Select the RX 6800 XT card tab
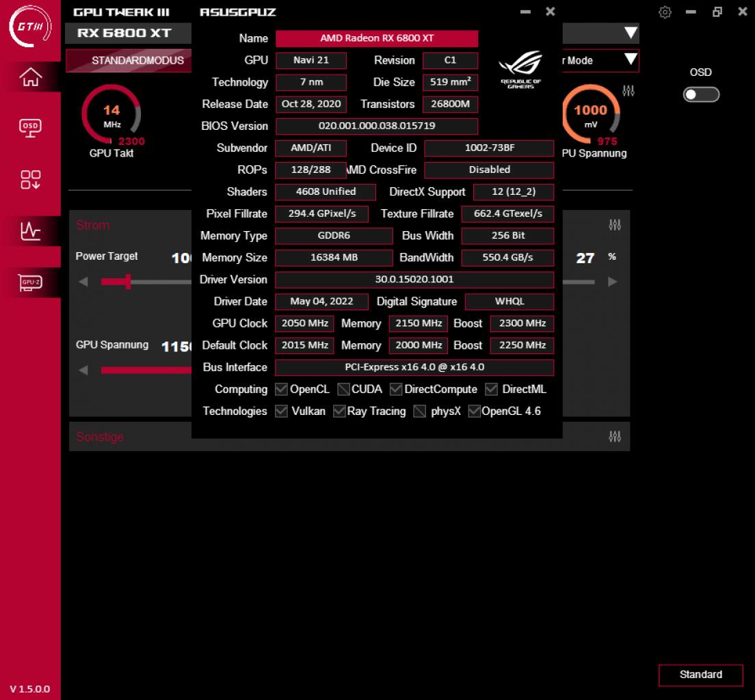 click(x=129, y=33)
